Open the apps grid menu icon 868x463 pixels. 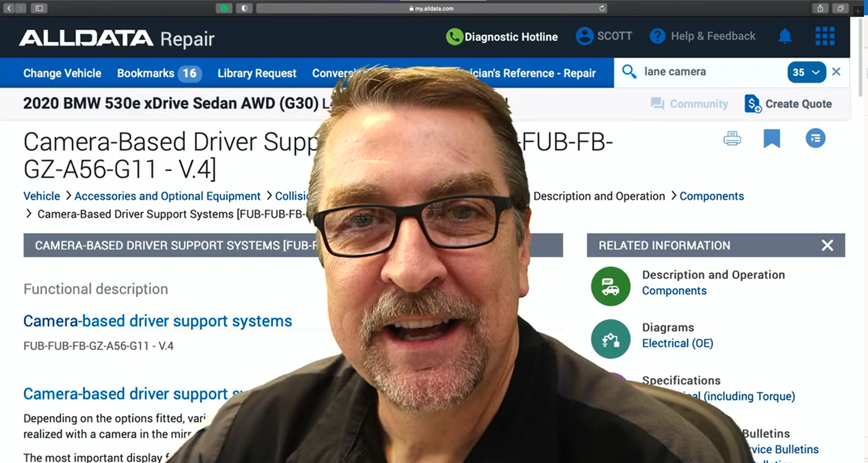coord(825,36)
